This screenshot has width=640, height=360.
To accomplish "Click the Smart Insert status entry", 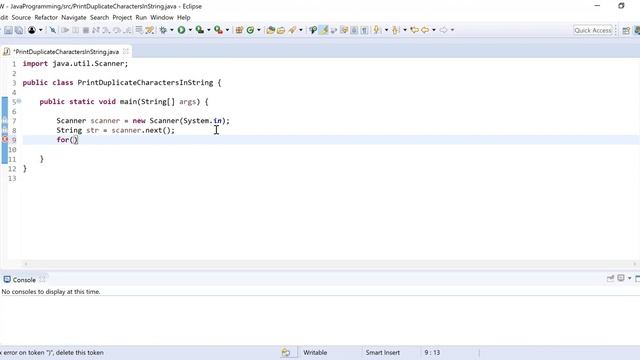I will [383, 353].
